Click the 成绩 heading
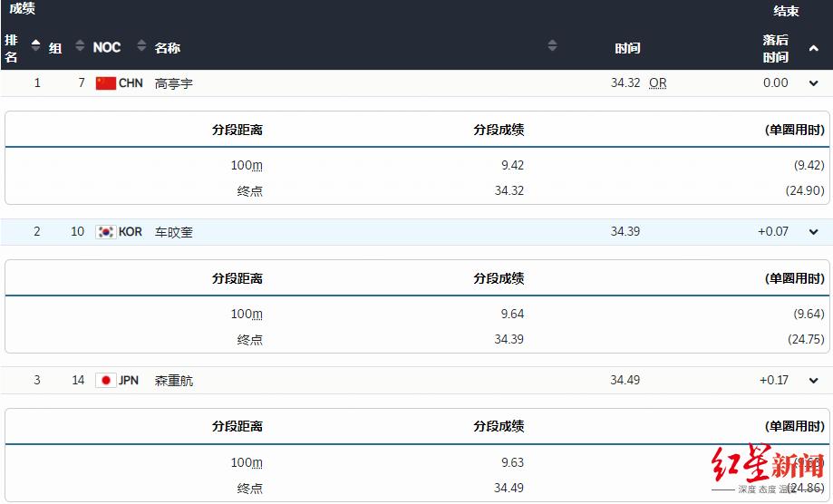833x504 pixels. point(23,8)
